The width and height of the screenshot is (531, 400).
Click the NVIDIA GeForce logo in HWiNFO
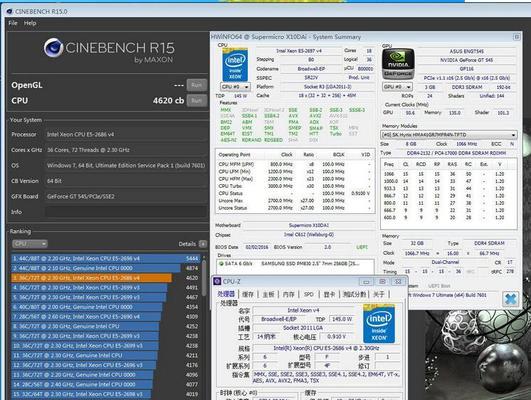[x=398, y=64]
